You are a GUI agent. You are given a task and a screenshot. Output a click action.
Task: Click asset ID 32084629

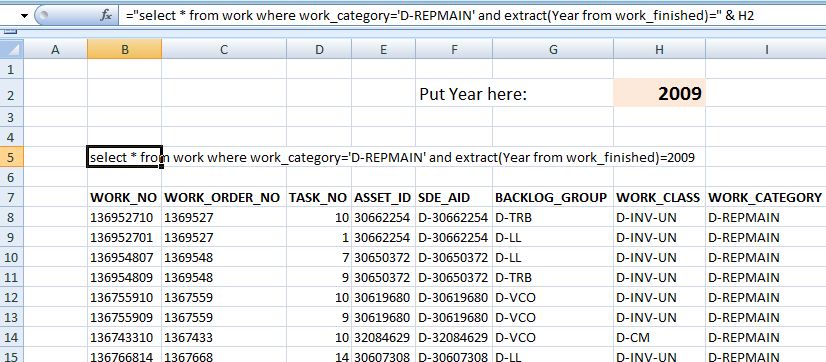[383, 337]
